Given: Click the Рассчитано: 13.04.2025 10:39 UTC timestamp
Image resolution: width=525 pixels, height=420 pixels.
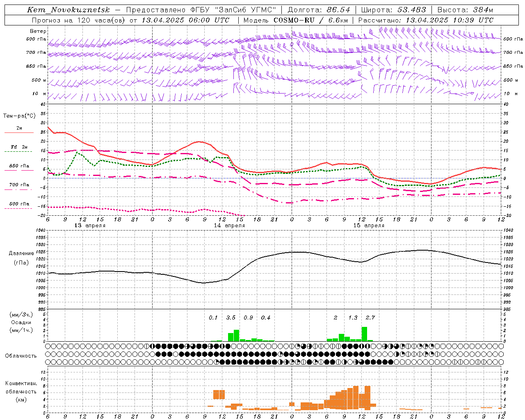Looking at the screenshot, I should [x=426, y=20].
